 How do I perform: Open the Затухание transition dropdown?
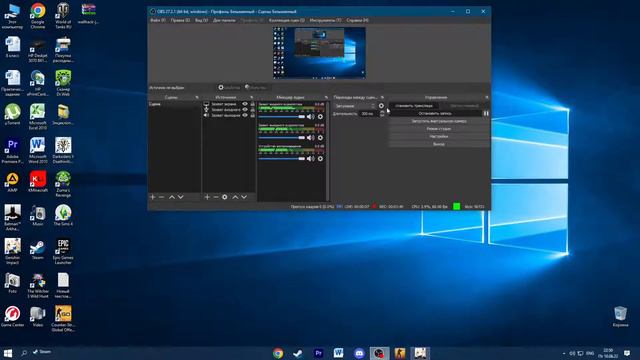354,106
